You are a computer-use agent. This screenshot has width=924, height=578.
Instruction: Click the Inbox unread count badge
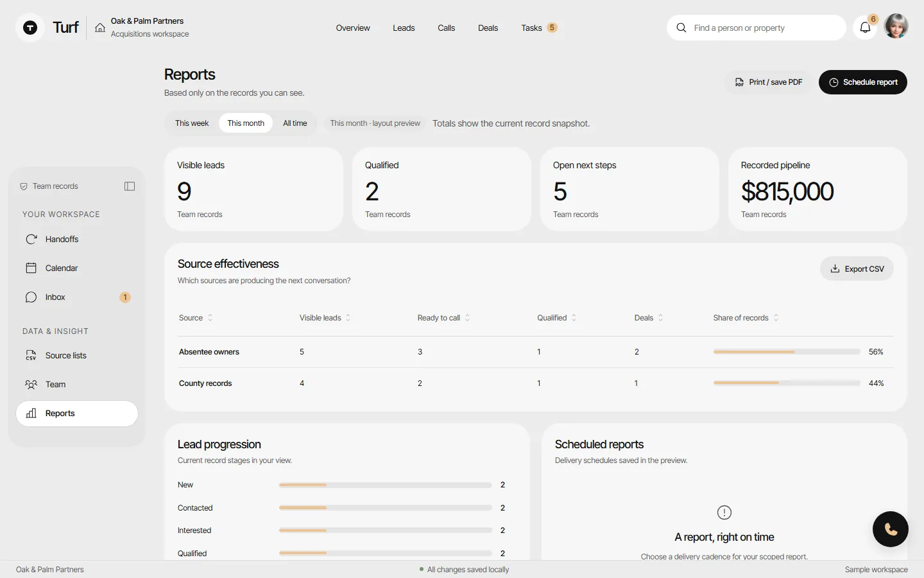click(125, 297)
